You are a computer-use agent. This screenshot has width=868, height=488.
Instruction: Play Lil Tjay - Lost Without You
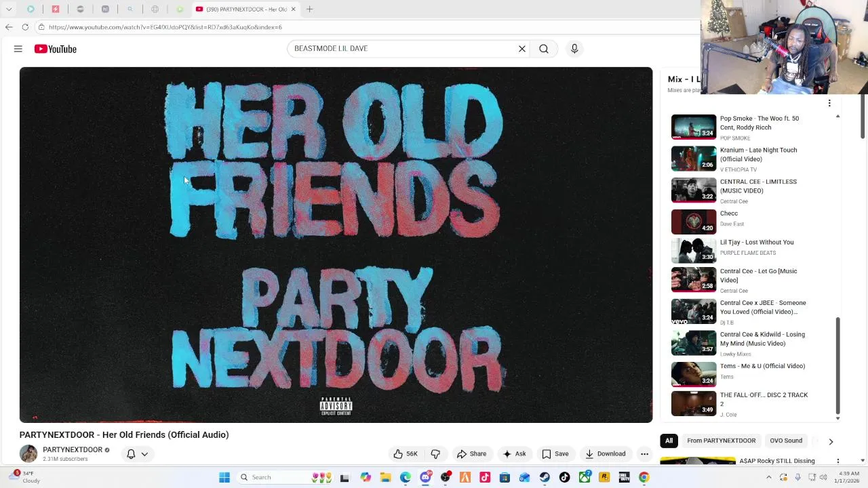click(x=694, y=251)
